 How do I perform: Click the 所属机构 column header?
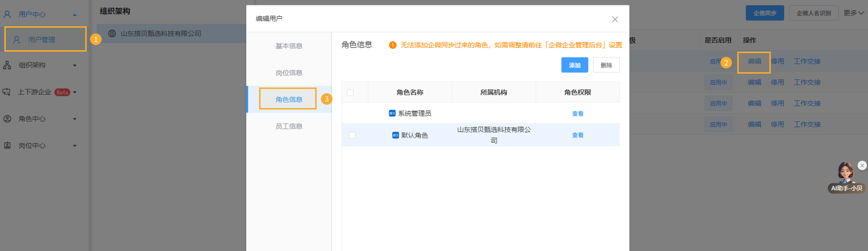coord(494,92)
